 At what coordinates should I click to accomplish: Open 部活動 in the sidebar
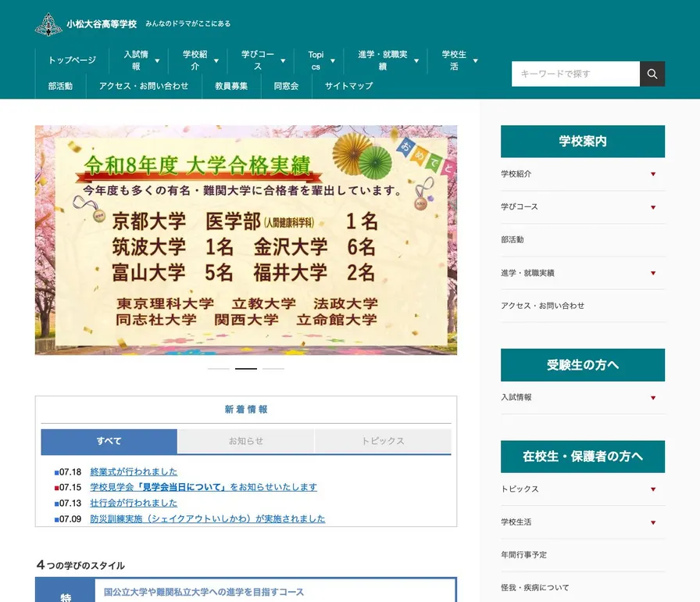point(512,240)
